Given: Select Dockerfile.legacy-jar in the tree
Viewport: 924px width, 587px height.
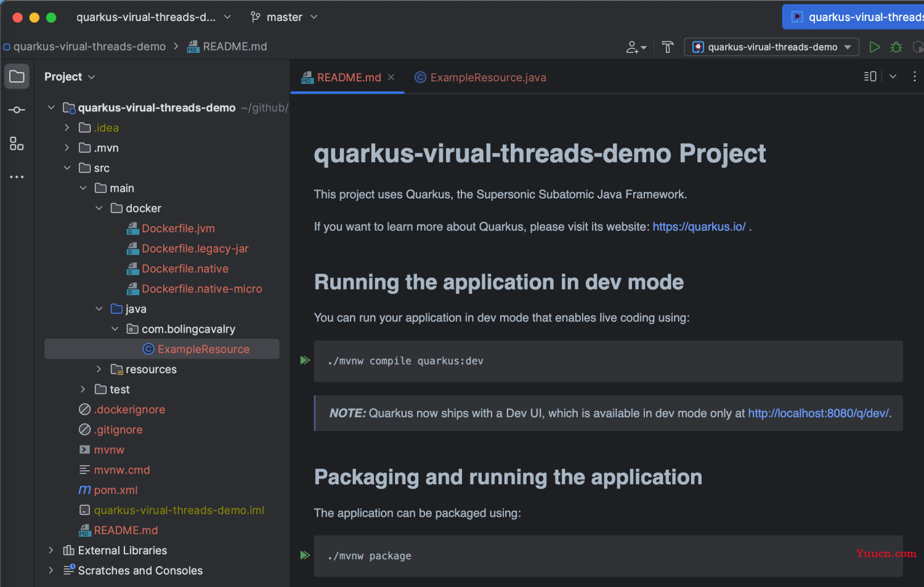Looking at the screenshot, I should pos(188,249).
